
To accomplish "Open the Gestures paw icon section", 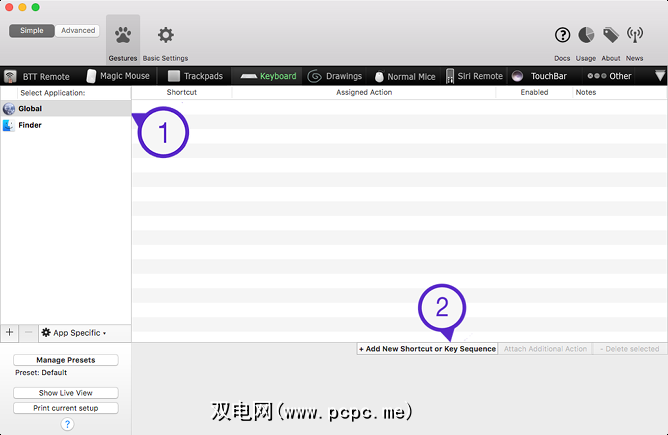I will click(x=123, y=40).
